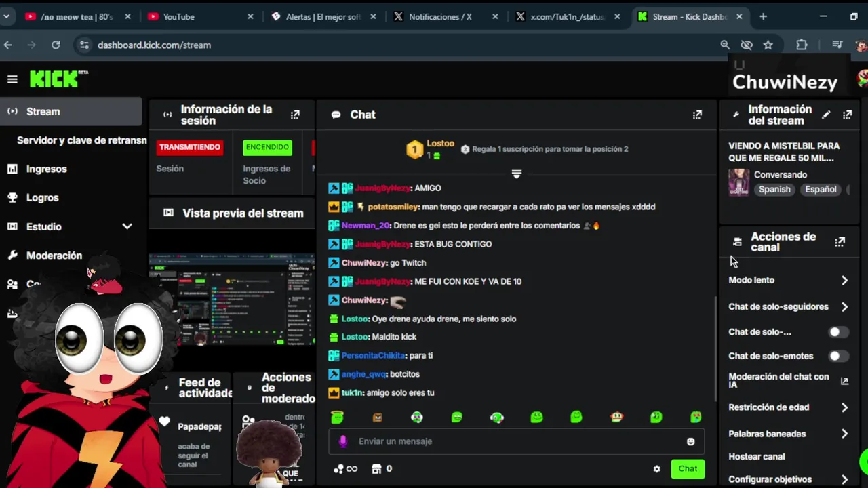Open AI chat moderation external link icon
Screen dimensions: 868x488
click(844, 381)
